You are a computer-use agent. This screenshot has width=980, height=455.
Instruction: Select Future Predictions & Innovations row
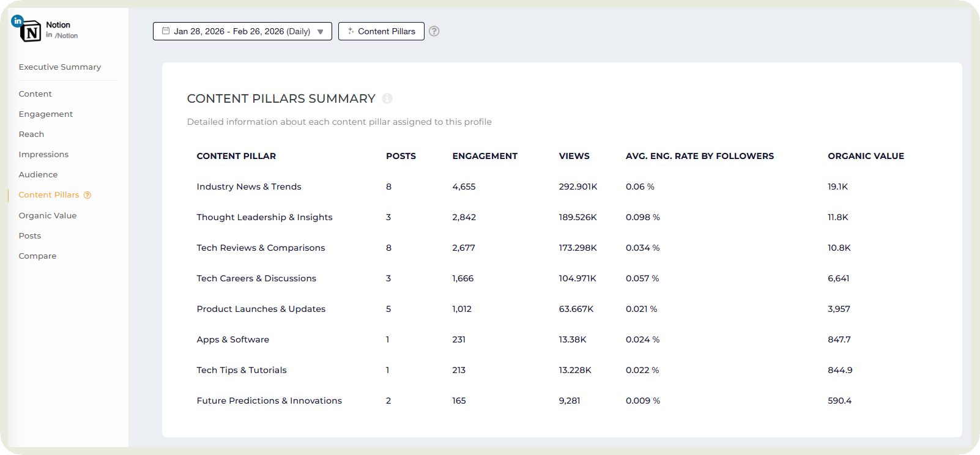[562, 401]
